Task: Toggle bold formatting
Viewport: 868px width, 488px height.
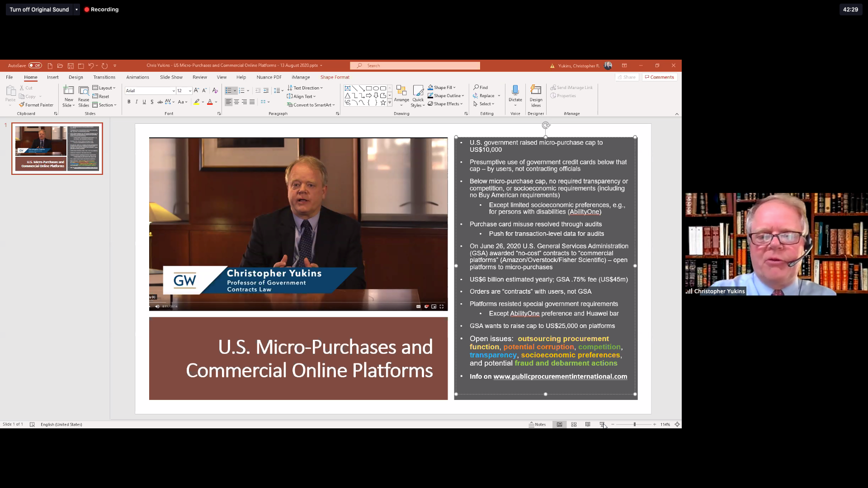Action: click(129, 102)
